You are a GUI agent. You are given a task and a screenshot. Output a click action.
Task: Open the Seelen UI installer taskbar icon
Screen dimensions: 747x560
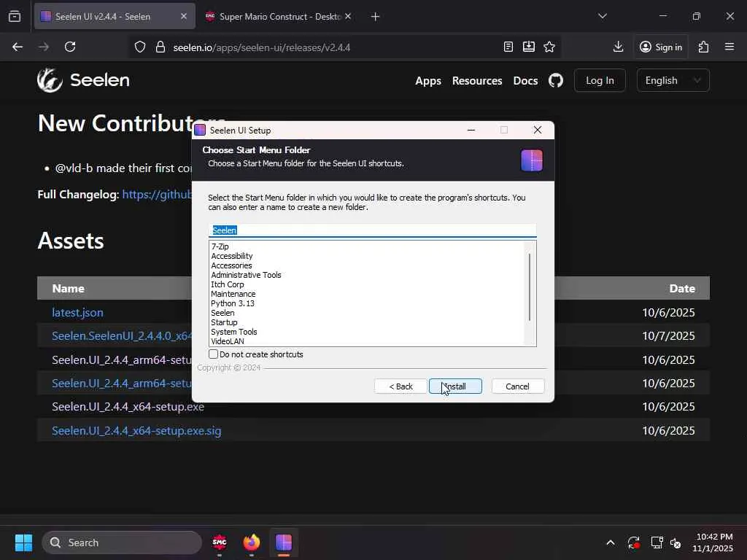point(284,542)
